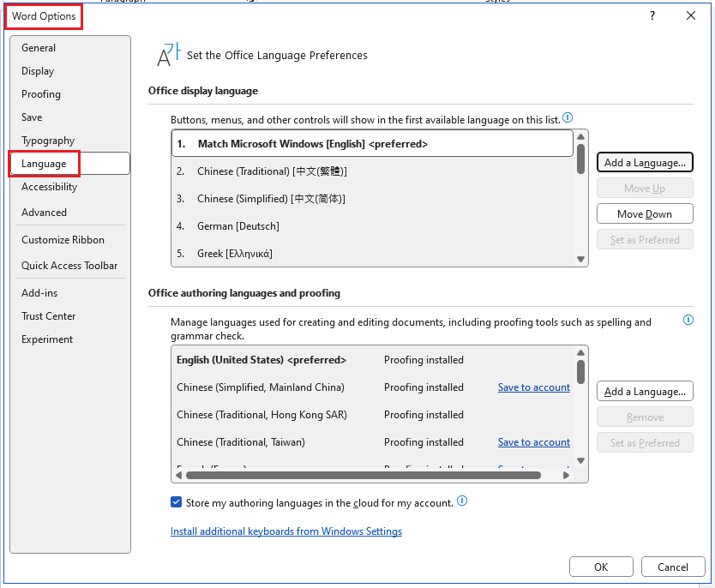Image resolution: width=715 pixels, height=588 pixels.
Task: Click scroll up arrow in authoring languages list
Action: pos(580,353)
